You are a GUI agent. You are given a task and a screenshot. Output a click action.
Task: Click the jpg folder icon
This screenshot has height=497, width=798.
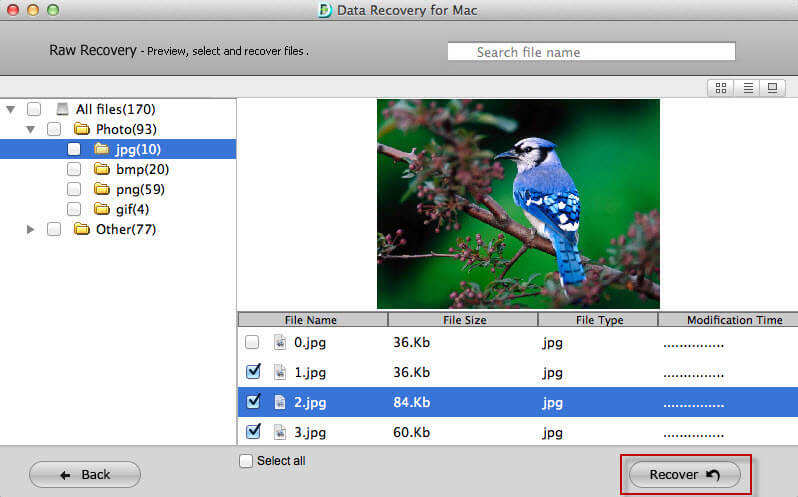(x=102, y=149)
